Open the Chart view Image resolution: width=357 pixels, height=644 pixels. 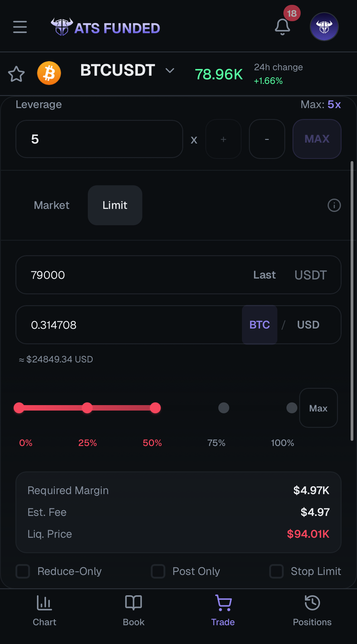pos(45,610)
